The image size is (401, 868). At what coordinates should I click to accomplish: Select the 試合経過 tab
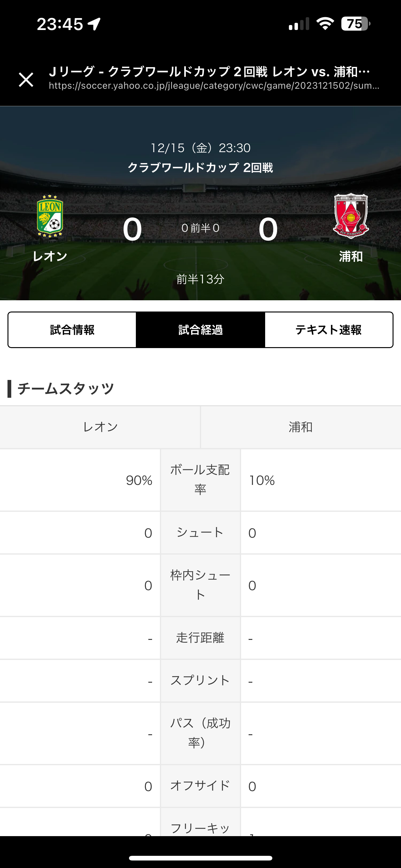[200, 330]
